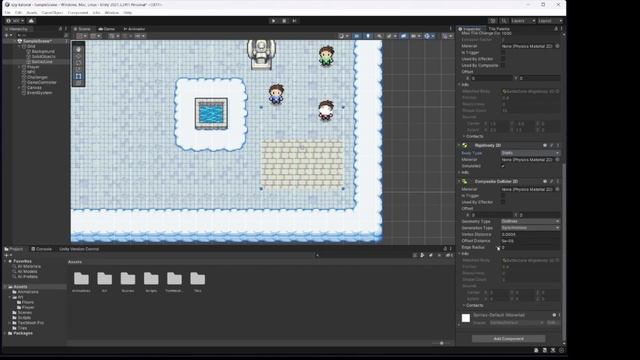Toggle tilemap collider Used By Effector checkbox
This screenshot has width=640, height=360.
503,59
